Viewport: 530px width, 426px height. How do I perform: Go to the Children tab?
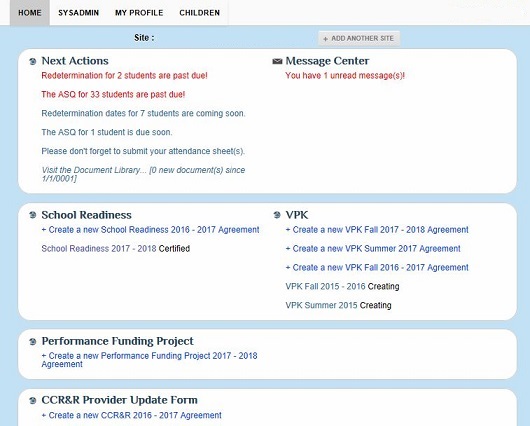pyautogui.click(x=199, y=13)
